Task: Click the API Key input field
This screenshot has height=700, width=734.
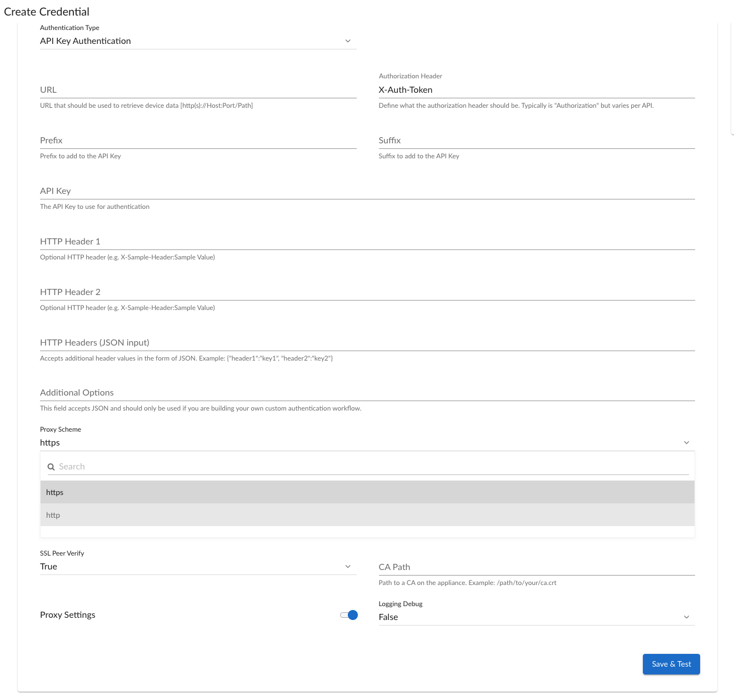Action: 367,191
